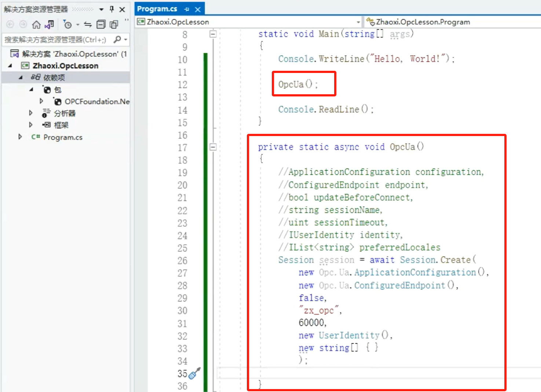The width and height of the screenshot is (541, 392).
Task: Click the Show All Files icon
Action: click(114, 25)
